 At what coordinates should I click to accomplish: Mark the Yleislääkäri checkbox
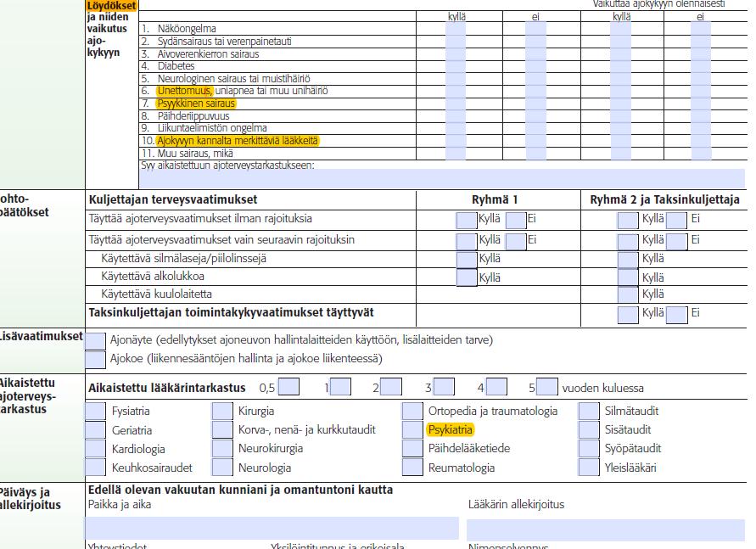click(589, 468)
